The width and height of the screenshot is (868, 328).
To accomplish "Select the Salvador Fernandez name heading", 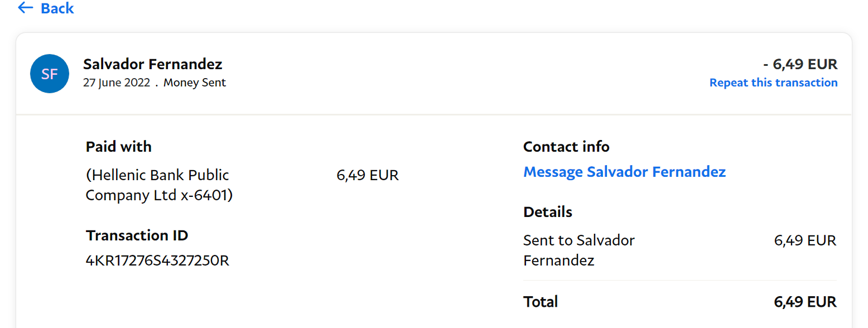I will point(152,64).
